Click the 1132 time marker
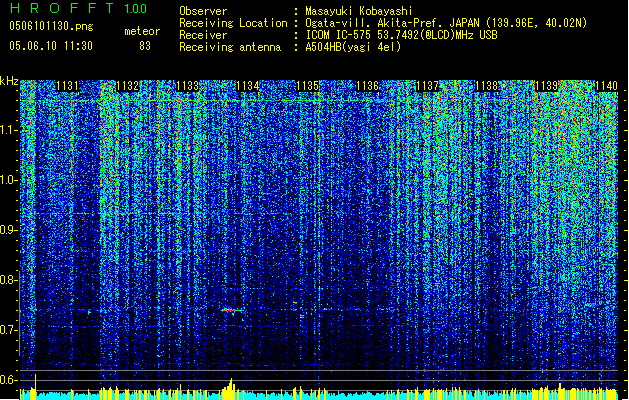Screen dimensions: 629x400 (127, 86)
